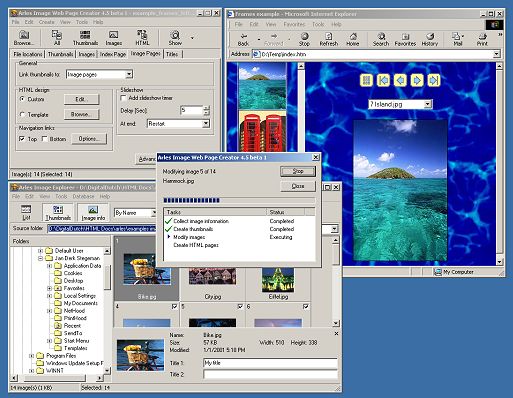Toggle the Bottom navigation links checkbox
The image size is (513, 398).
point(45,139)
